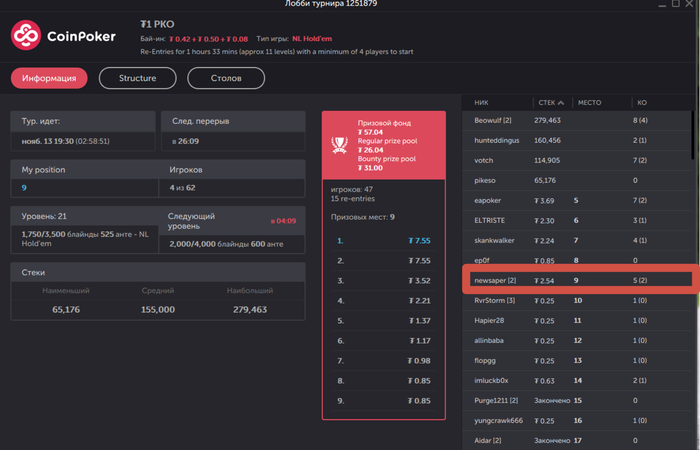Click the 7th place prize ₮0.98

(x=419, y=361)
